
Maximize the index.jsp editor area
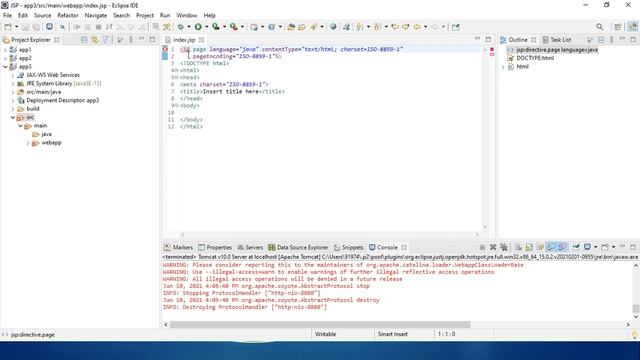(x=488, y=39)
